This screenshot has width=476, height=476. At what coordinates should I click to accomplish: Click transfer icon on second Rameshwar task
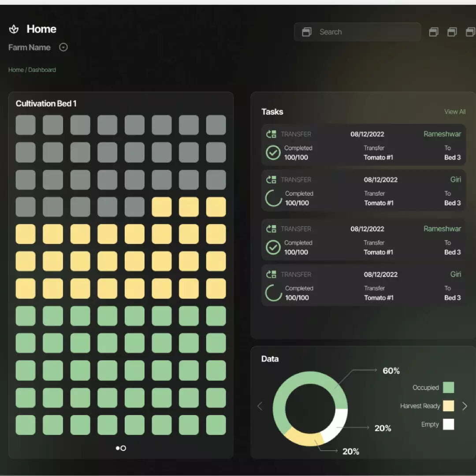coord(271,229)
